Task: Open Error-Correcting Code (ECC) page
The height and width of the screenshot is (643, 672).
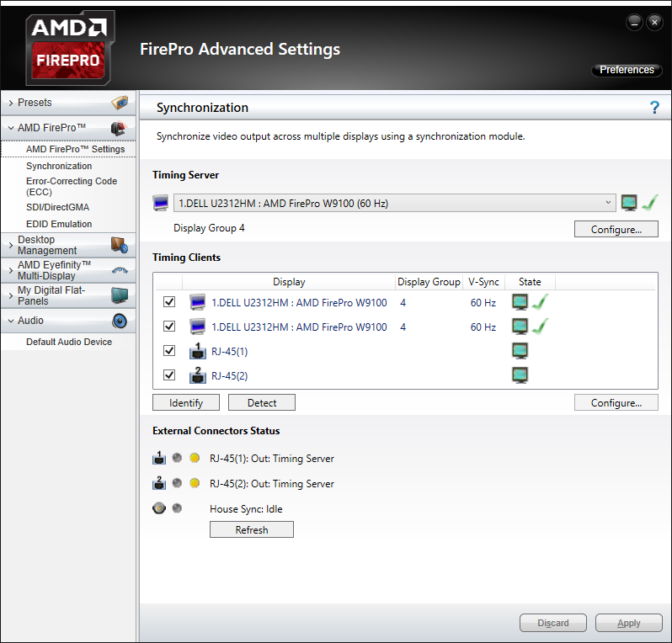Action: click(71, 186)
